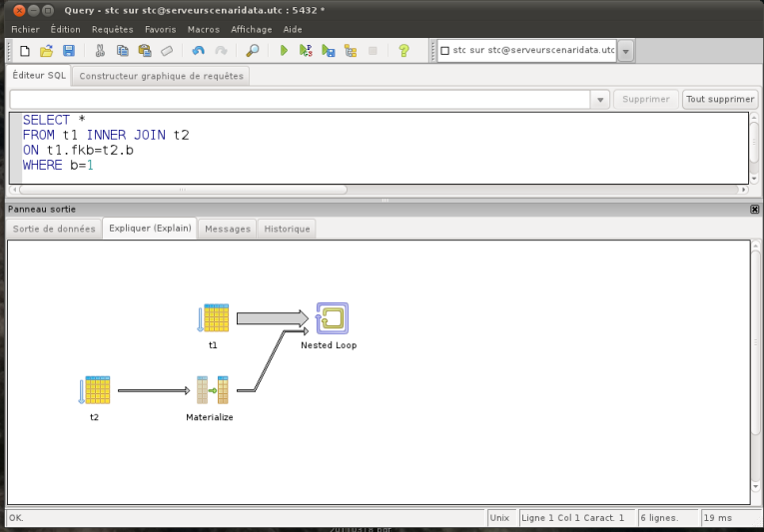764x532 pixels.
Task: Select the Materialize plan node
Action: click(213, 390)
